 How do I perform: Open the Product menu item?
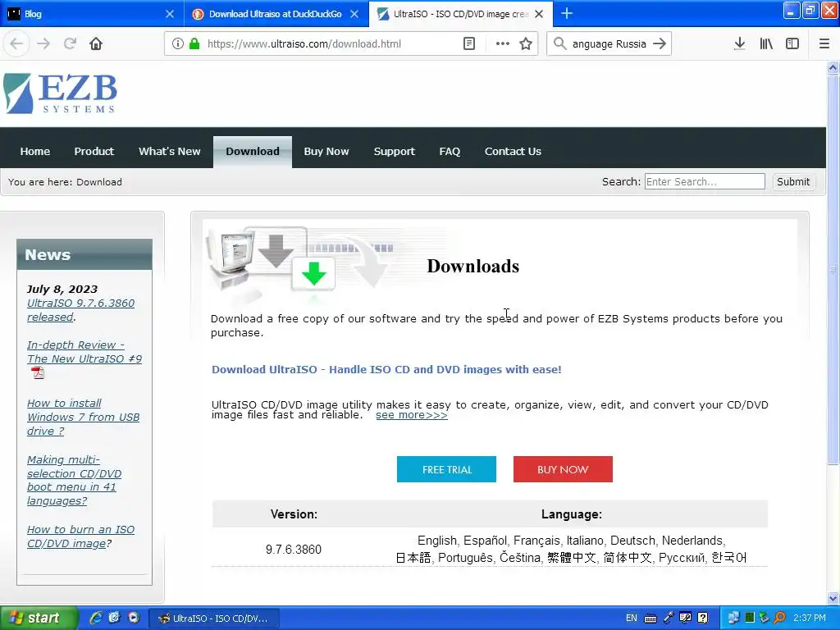click(x=94, y=151)
